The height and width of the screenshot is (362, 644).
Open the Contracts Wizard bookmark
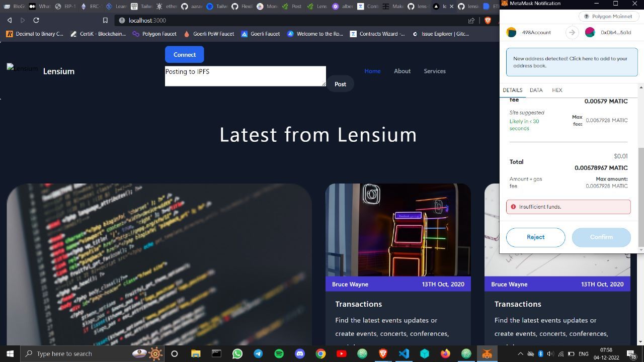point(377,34)
